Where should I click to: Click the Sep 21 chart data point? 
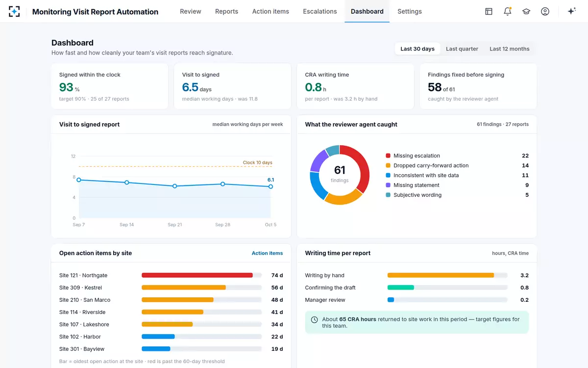[x=175, y=186]
